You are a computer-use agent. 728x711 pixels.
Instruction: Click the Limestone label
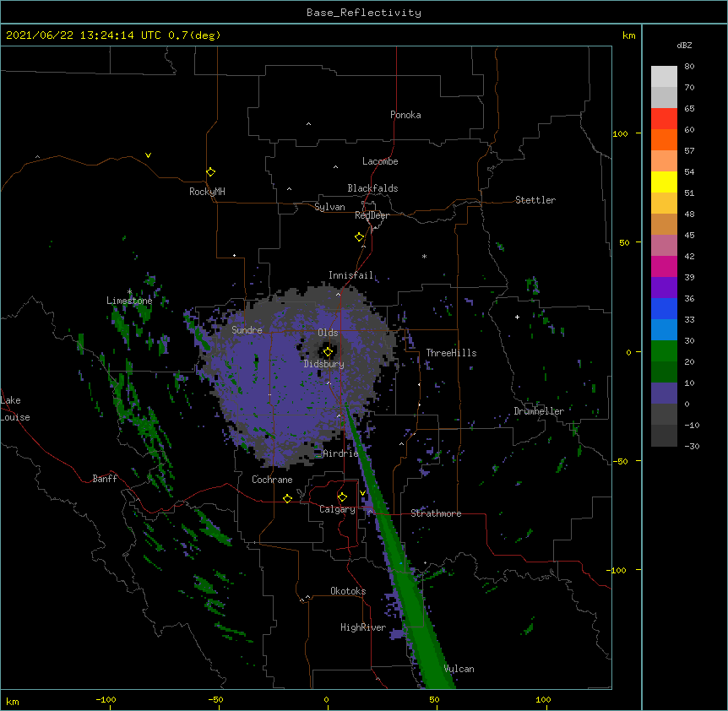[x=129, y=301]
